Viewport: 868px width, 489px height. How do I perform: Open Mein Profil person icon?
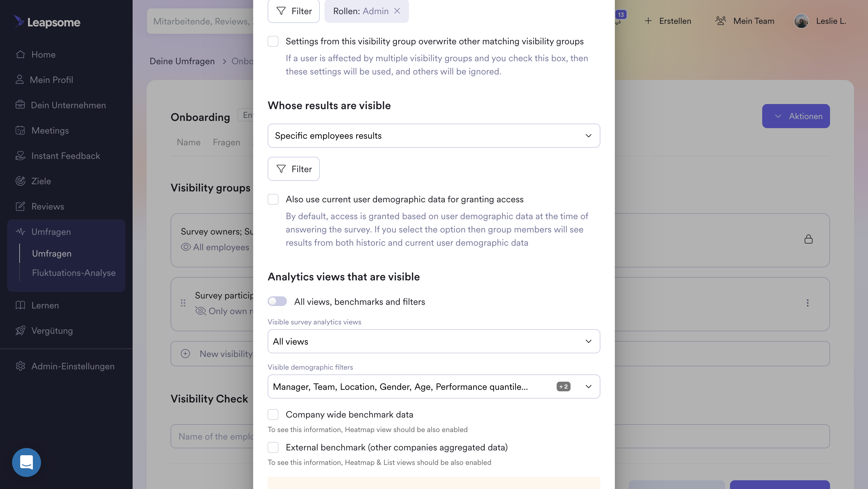(20, 80)
